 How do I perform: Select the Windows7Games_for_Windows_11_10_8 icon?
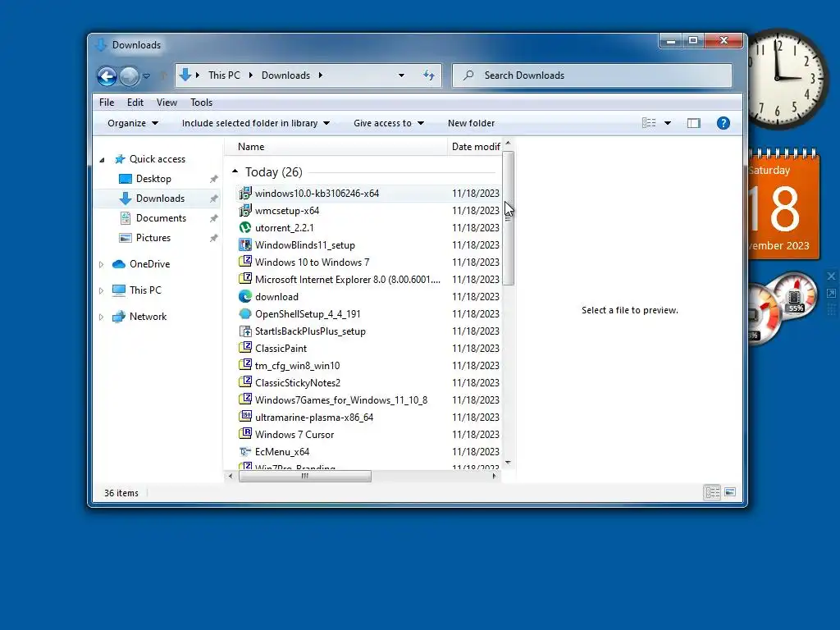click(244, 399)
